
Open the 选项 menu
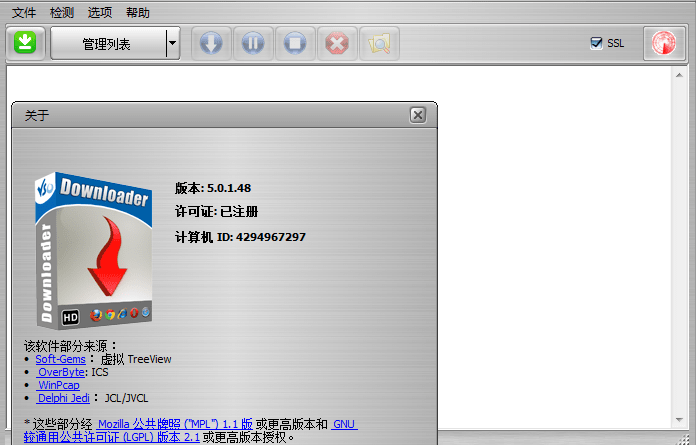click(x=100, y=13)
